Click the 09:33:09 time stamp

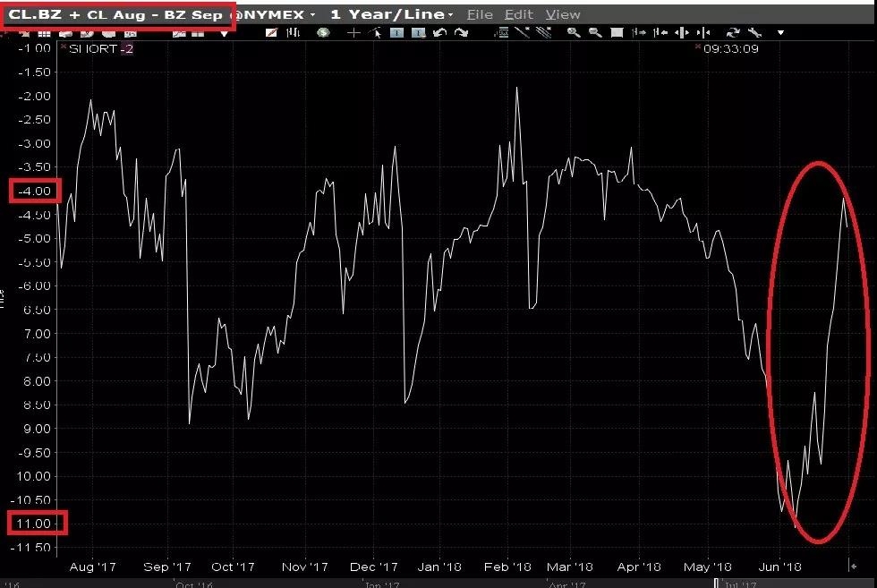tap(731, 48)
